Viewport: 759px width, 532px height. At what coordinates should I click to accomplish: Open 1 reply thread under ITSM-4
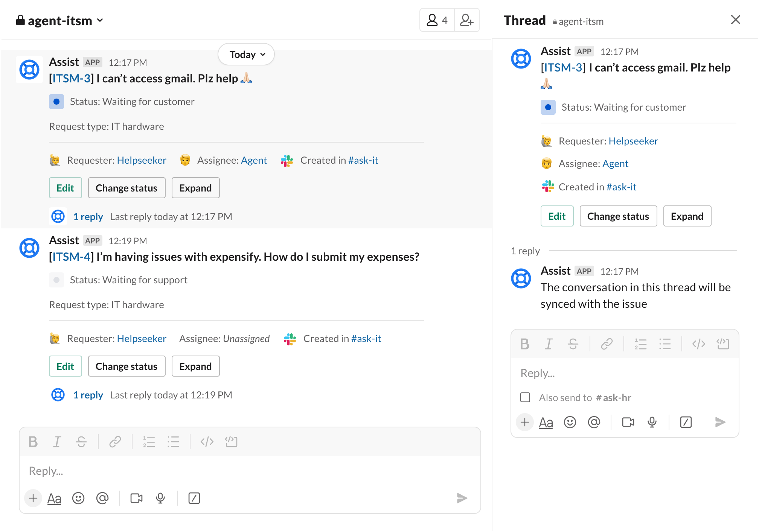pyautogui.click(x=88, y=395)
